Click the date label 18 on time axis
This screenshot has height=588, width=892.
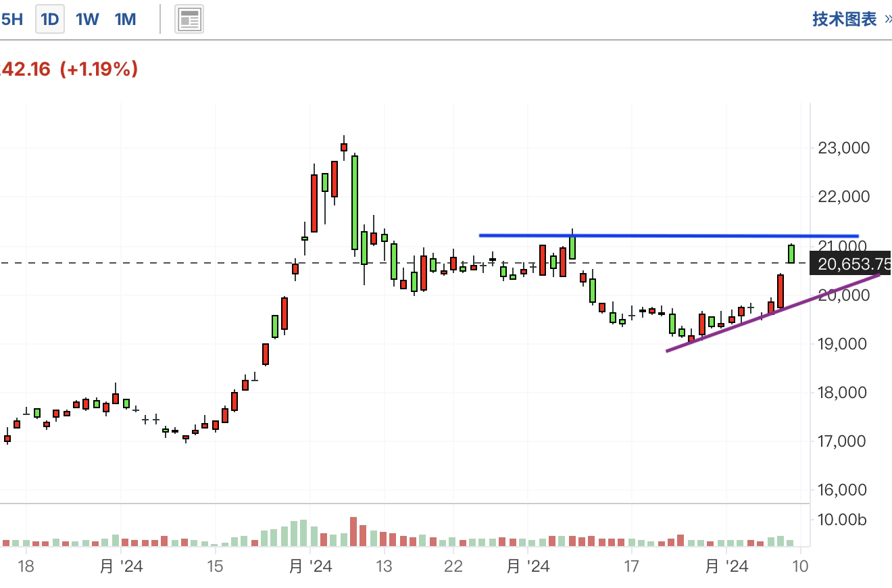tap(26, 566)
